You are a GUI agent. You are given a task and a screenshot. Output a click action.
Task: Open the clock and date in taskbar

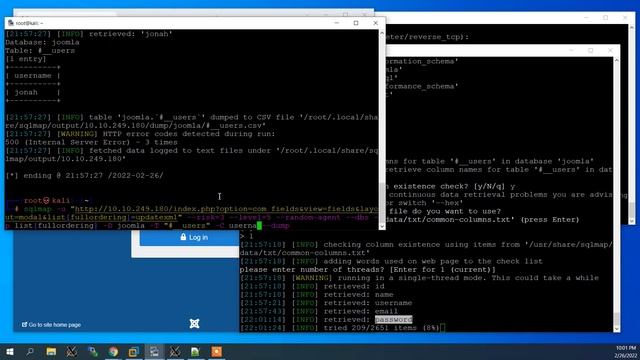[x=626, y=351]
